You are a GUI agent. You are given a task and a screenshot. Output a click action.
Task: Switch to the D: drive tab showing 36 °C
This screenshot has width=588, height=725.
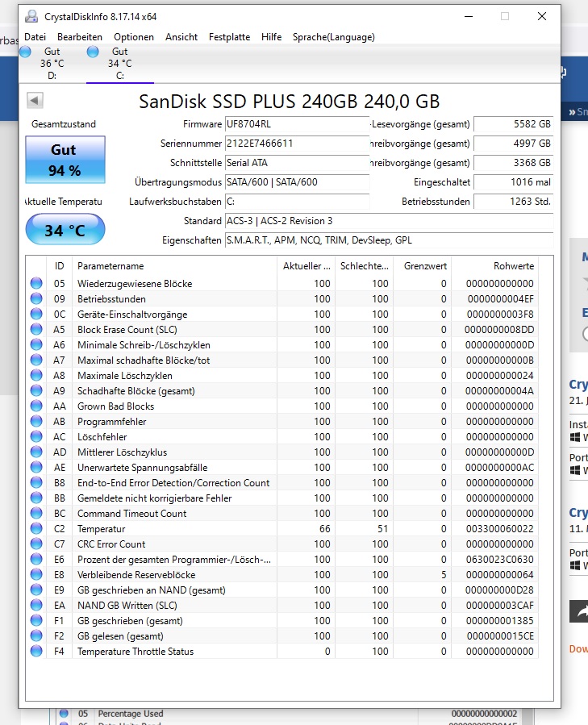coord(52,64)
